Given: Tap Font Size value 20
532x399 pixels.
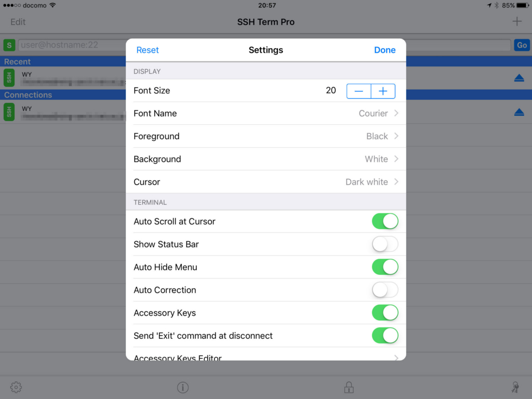Looking at the screenshot, I should [331, 90].
